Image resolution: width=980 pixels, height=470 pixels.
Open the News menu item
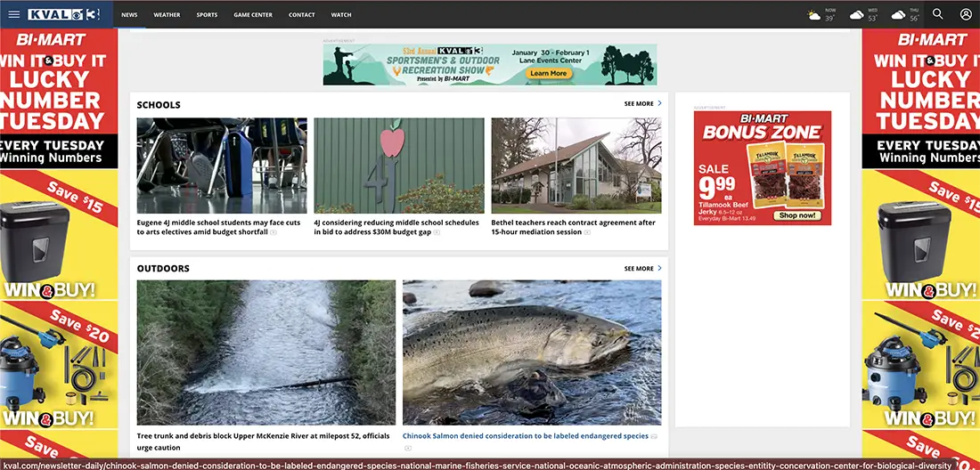click(x=129, y=14)
